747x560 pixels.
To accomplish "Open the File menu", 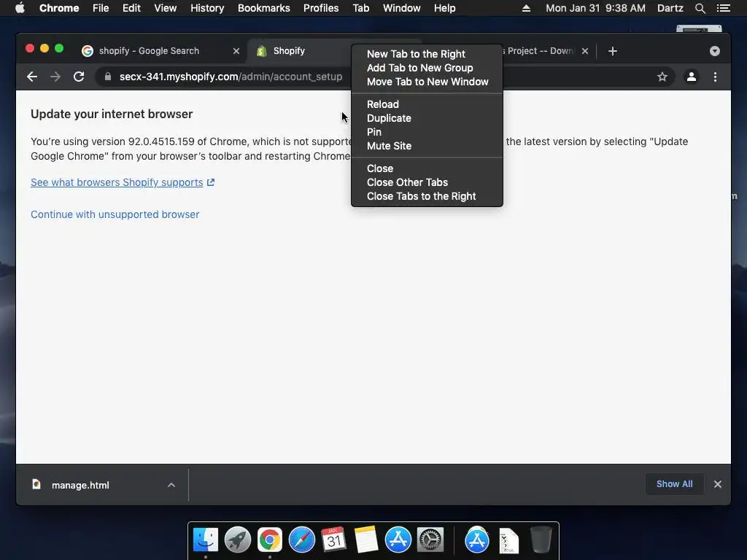I will coord(101,8).
